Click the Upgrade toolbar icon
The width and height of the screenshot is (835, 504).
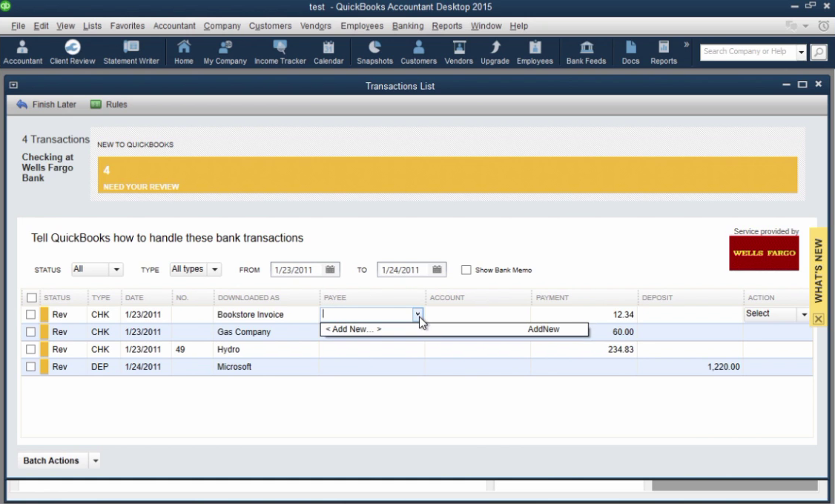495,53
